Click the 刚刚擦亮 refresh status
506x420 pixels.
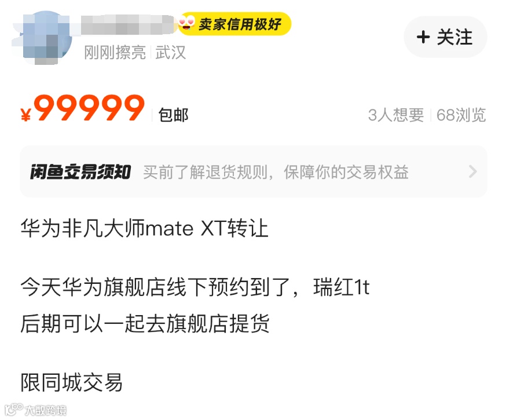(x=115, y=53)
